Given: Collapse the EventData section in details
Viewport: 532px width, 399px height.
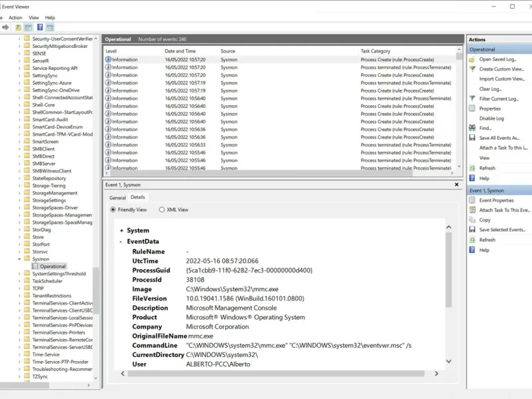Looking at the screenshot, I should point(121,241).
